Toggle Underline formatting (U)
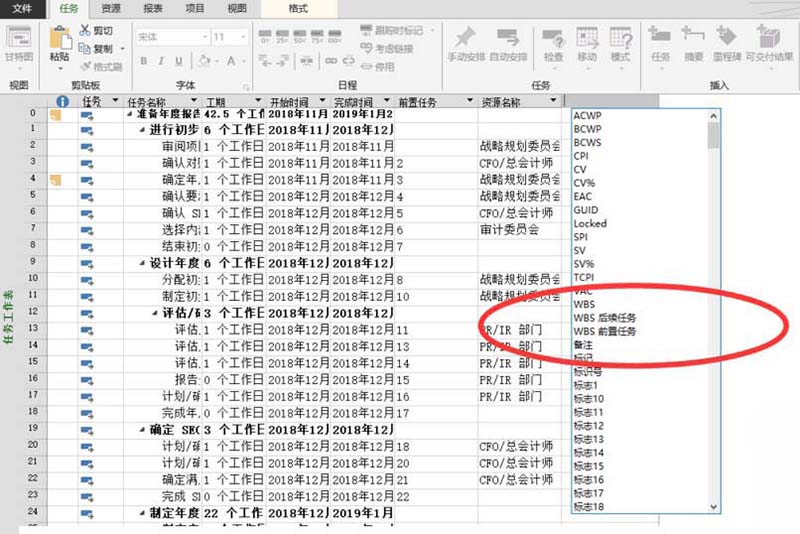 179,61
